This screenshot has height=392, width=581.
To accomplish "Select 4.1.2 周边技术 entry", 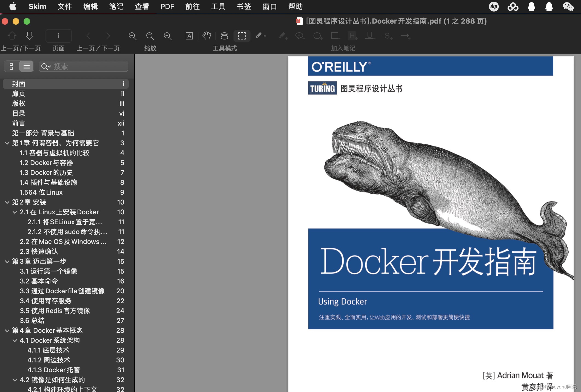I will [x=66, y=360].
